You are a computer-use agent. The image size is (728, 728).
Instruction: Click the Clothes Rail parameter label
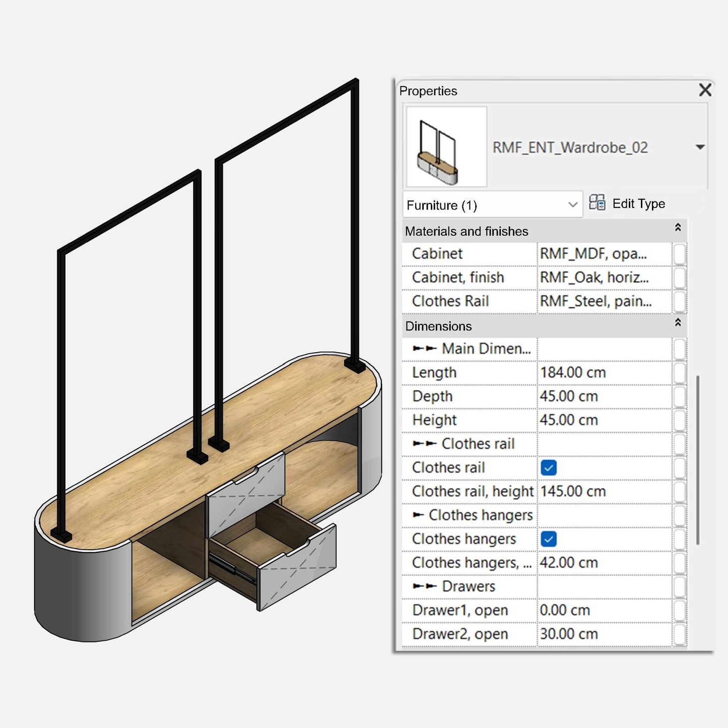tap(450, 301)
